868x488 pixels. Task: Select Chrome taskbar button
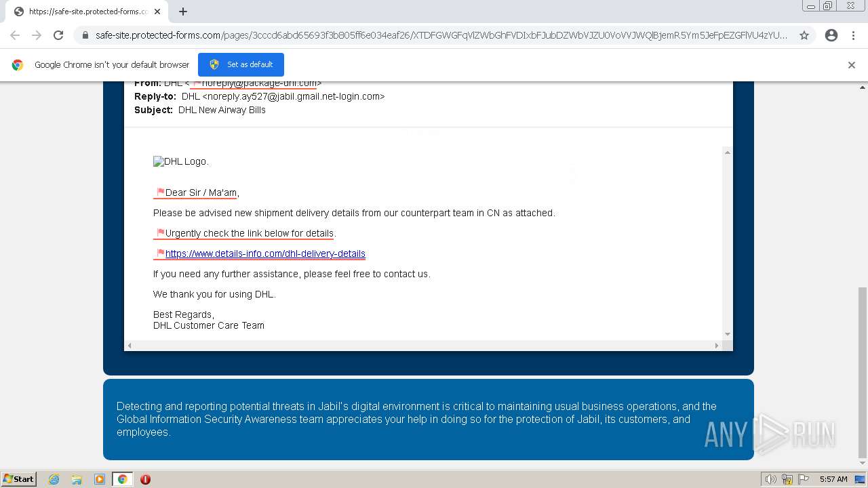click(x=122, y=479)
